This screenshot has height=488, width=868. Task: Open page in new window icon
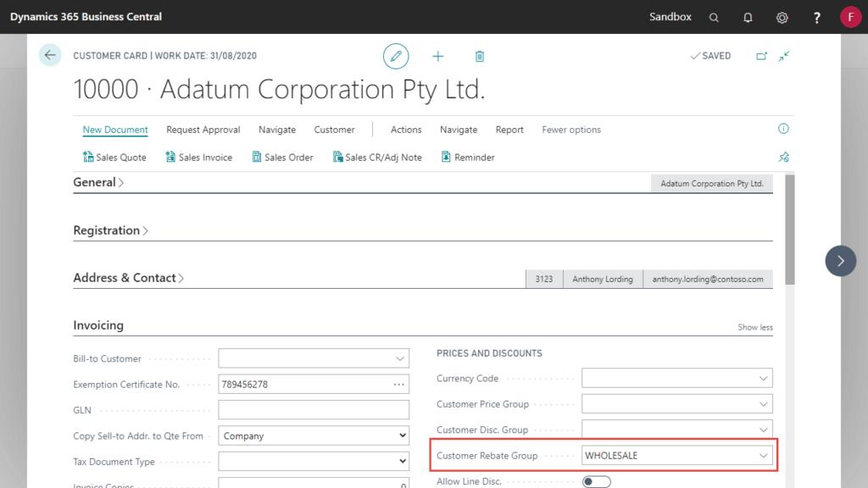point(761,56)
